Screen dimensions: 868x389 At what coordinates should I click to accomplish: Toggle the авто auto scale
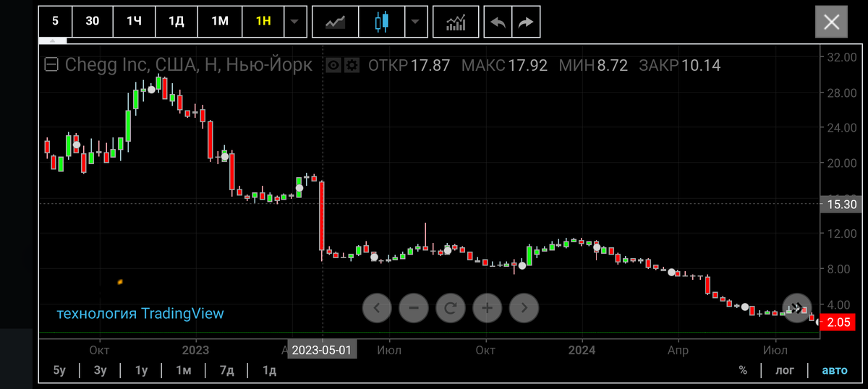click(835, 370)
